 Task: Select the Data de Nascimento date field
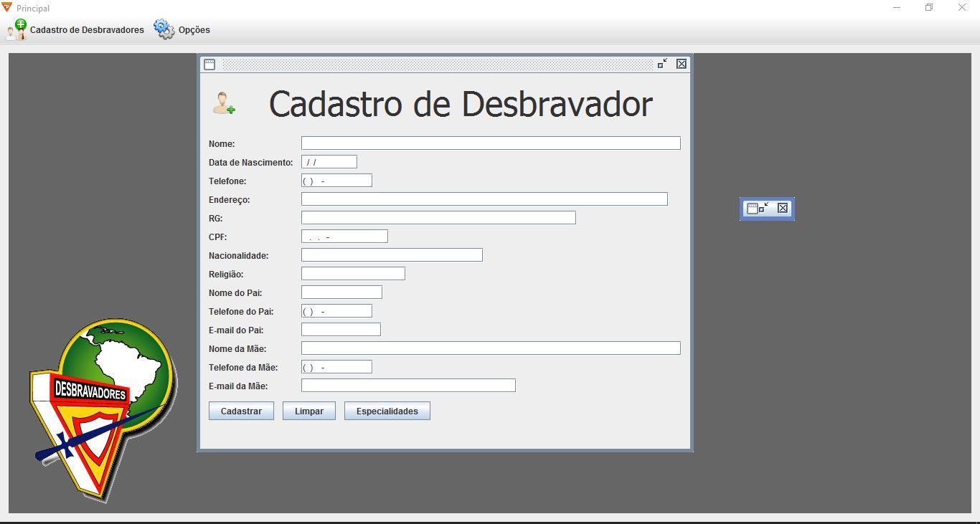point(329,162)
